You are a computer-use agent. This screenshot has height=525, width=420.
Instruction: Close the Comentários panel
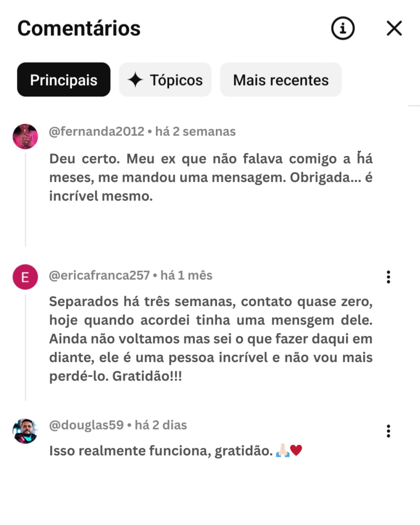[394, 28]
